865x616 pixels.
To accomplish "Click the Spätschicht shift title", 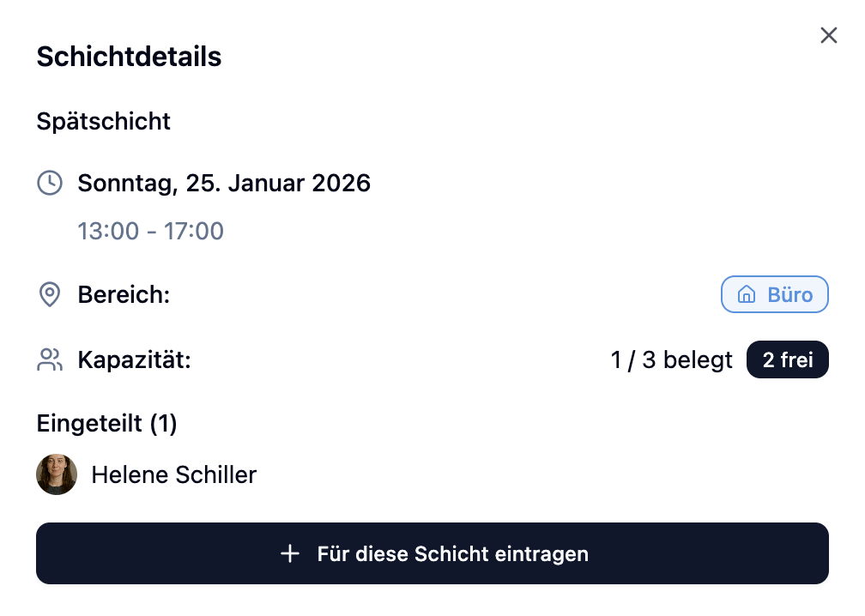I will (104, 121).
